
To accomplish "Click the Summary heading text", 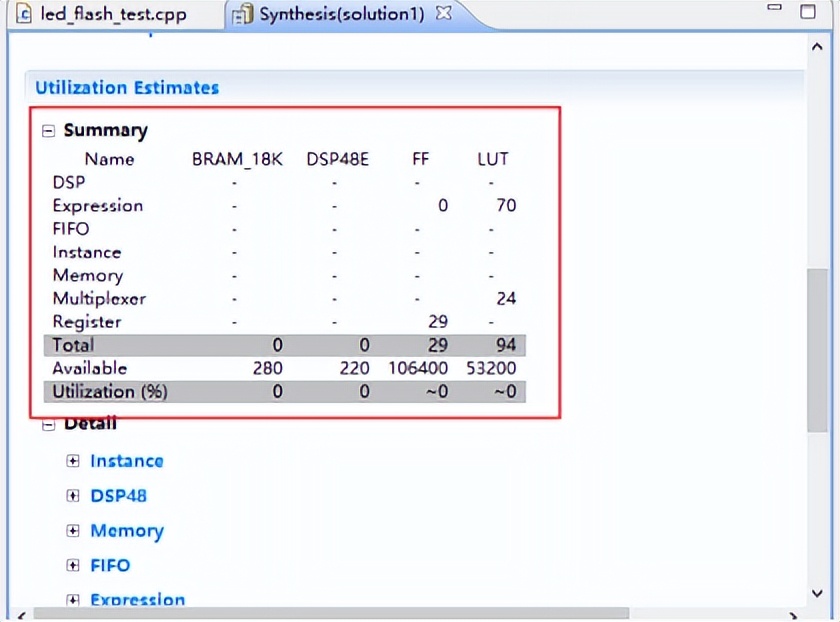I will (x=106, y=131).
